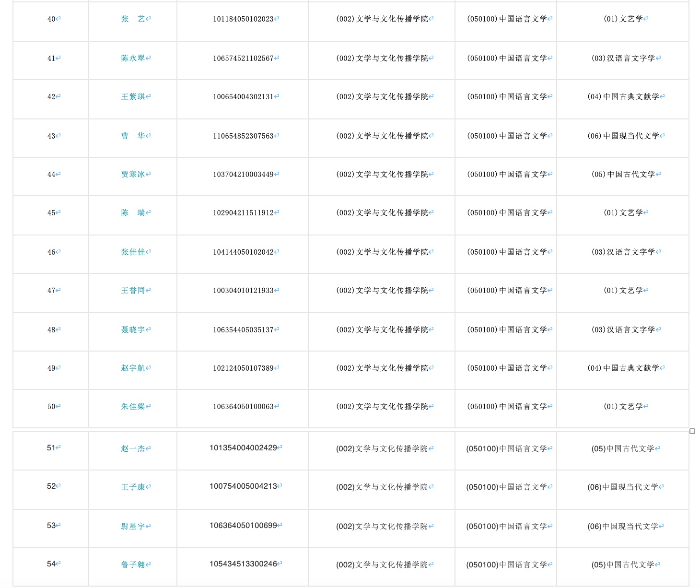Select the 朱佳梁 name link
700x588 pixels.
[x=133, y=406]
